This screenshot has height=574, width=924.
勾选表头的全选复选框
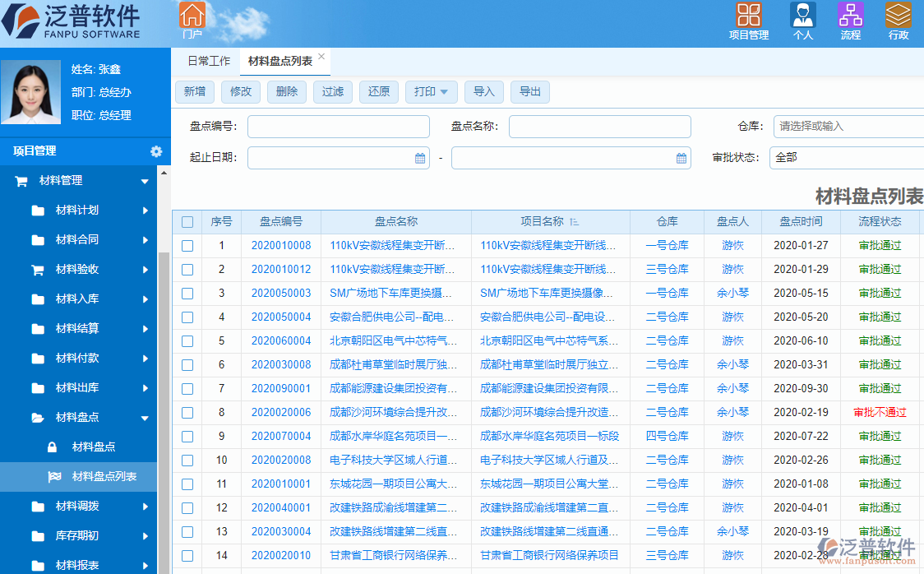[x=187, y=221]
